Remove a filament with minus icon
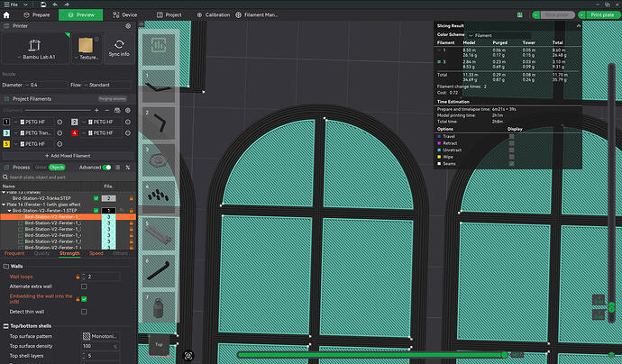Viewport: 622px width, 364px height. pos(106,110)
